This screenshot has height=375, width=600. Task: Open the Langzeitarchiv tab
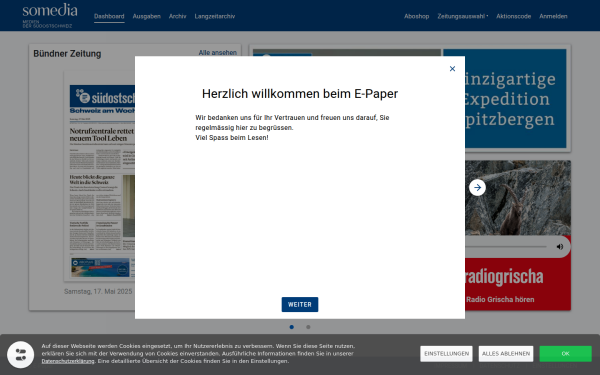(x=215, y=16)
